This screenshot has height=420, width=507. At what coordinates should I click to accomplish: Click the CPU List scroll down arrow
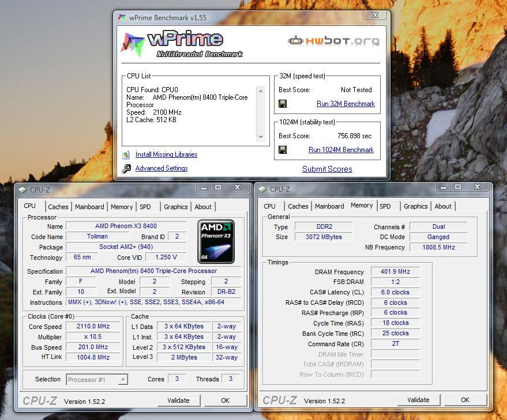(261, 137)
